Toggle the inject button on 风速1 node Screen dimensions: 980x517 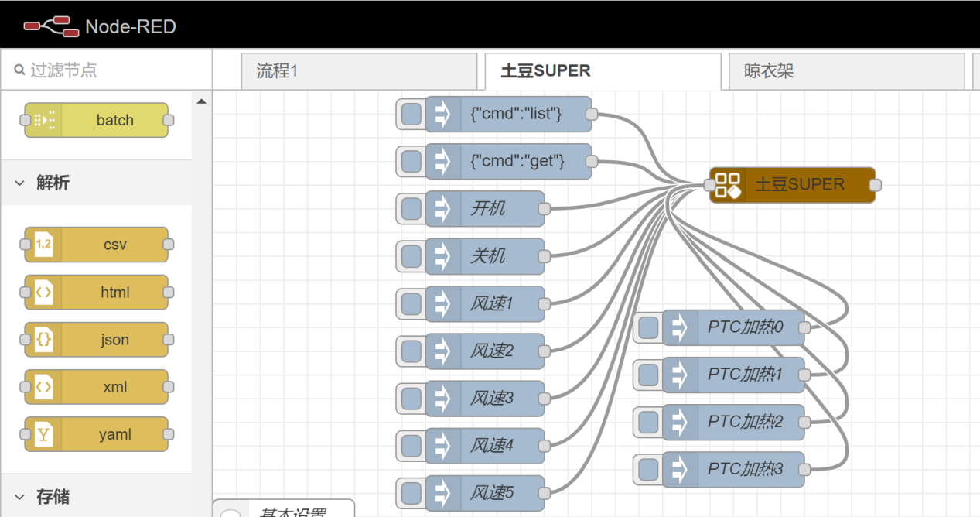point(411,303)
